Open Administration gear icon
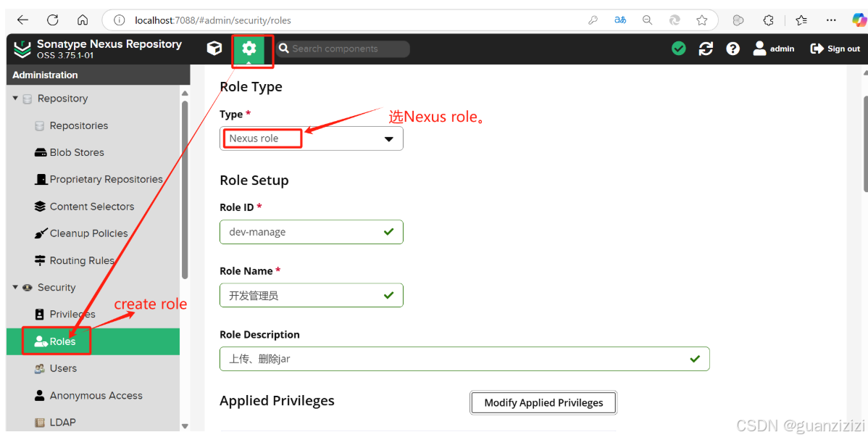Screen dimensions: 868x440 click(249, 49)
